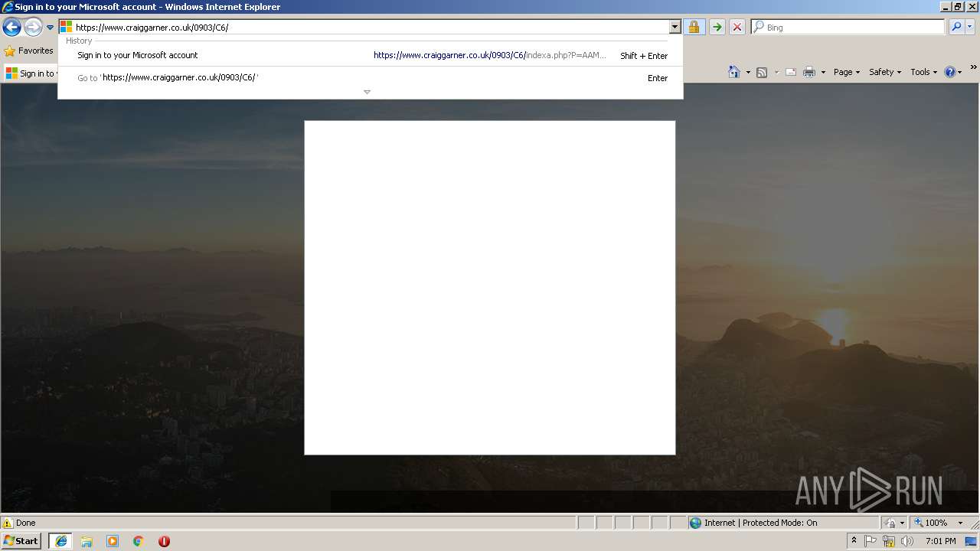Open the Tools menu
The width and height of the screenshot is (980, 551).
[923, 72]
